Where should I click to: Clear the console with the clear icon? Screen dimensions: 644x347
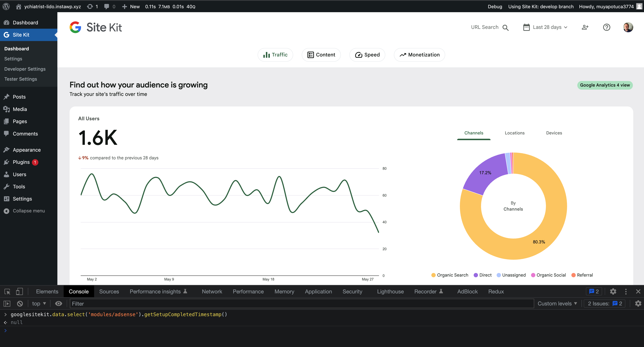pyautogui.click(x=20, y=303)
